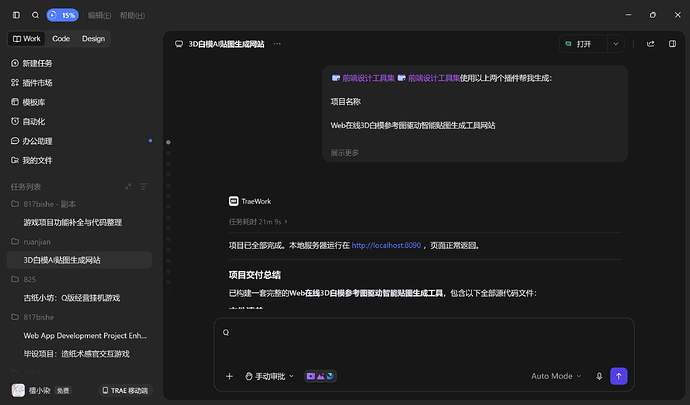Collapse the task list with the arrows icon
690x405 pixels.
click(x=128, y=187)
